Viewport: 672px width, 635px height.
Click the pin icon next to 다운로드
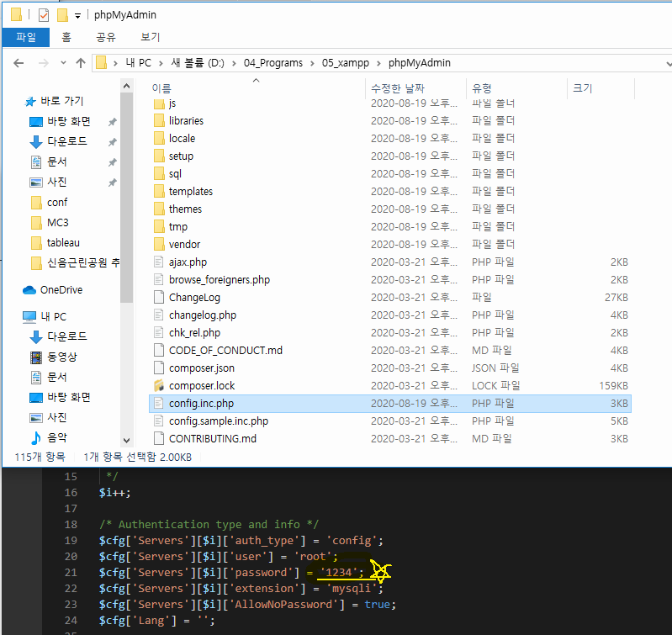113,142
